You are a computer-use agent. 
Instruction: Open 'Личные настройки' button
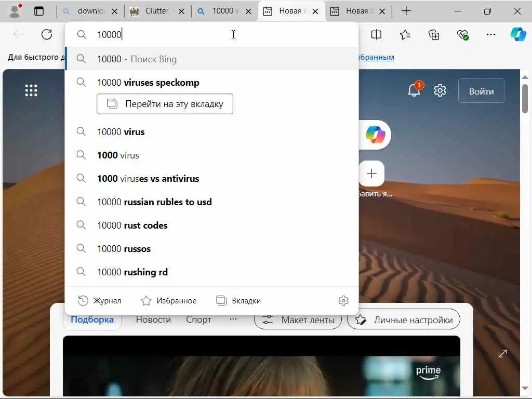tap(403, 320)
